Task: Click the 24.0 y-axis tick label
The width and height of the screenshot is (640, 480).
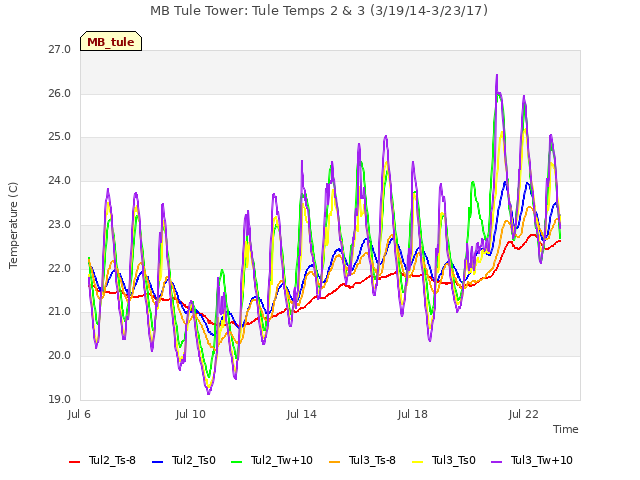Action: tap(60, 180)
